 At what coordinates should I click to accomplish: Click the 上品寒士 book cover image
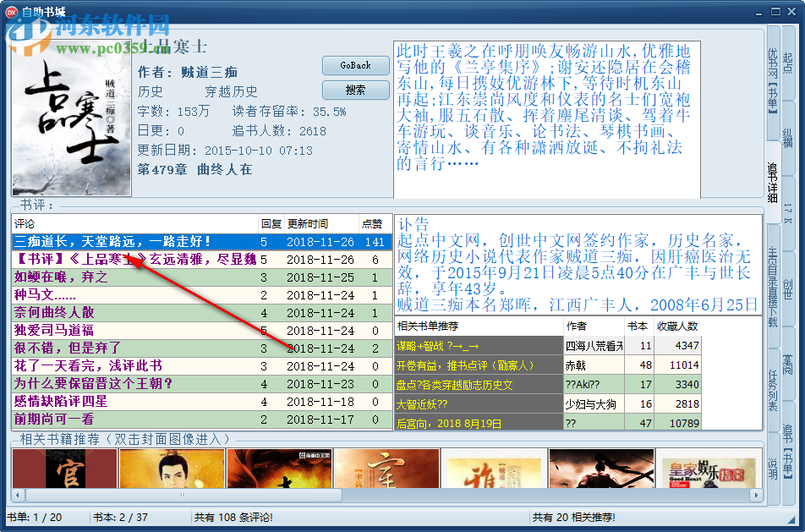71,118
